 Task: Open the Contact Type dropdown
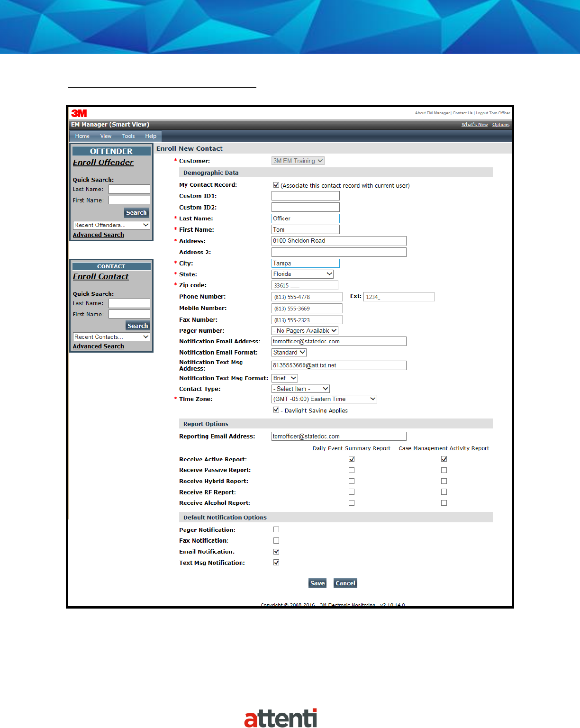pos(300,389)
